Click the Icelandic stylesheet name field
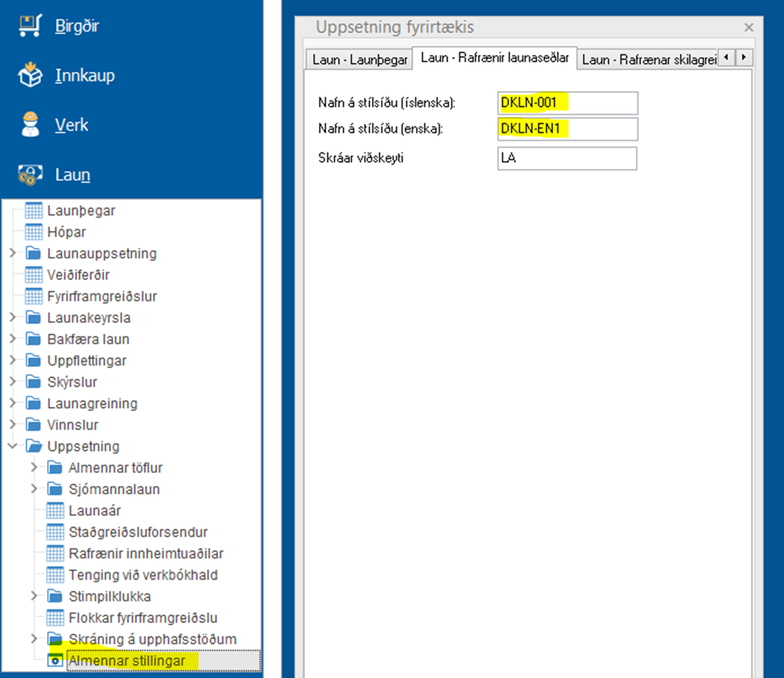 567,103
